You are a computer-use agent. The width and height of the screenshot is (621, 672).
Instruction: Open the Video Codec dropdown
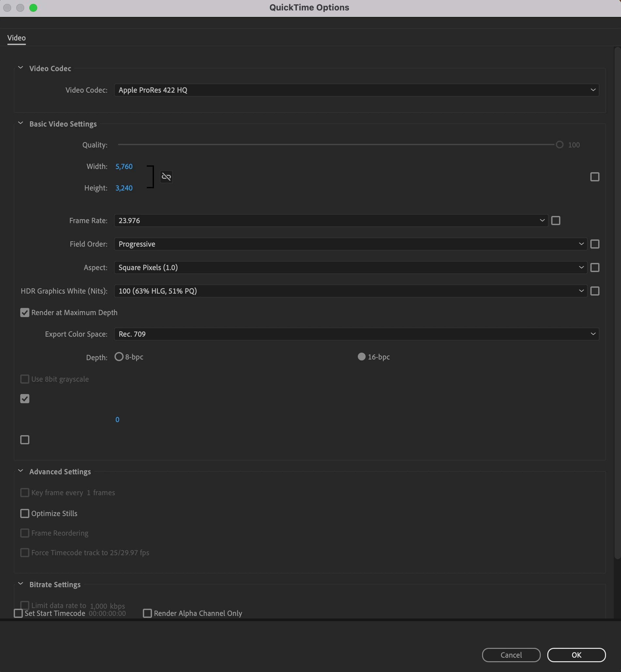tap(356, 90)
